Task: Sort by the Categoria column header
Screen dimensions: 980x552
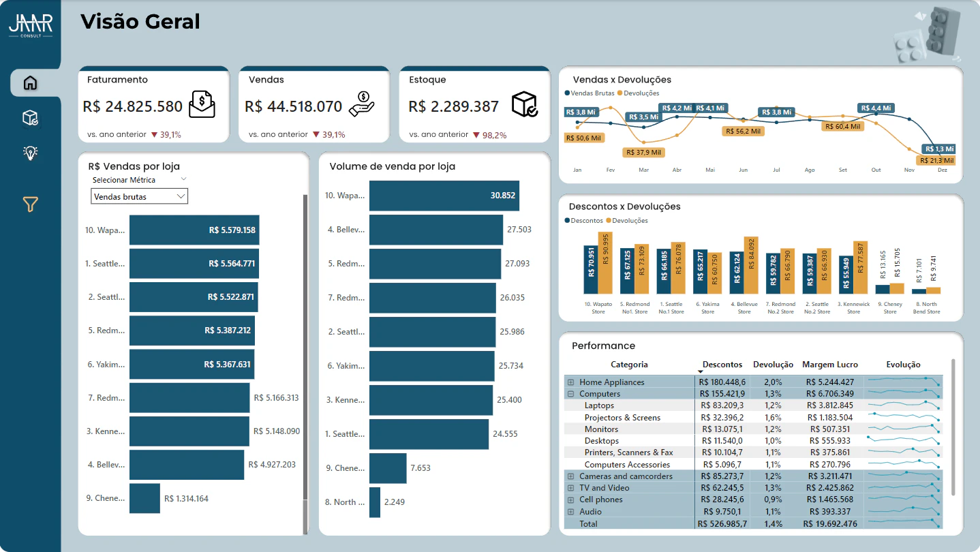Action: (629, 365)
